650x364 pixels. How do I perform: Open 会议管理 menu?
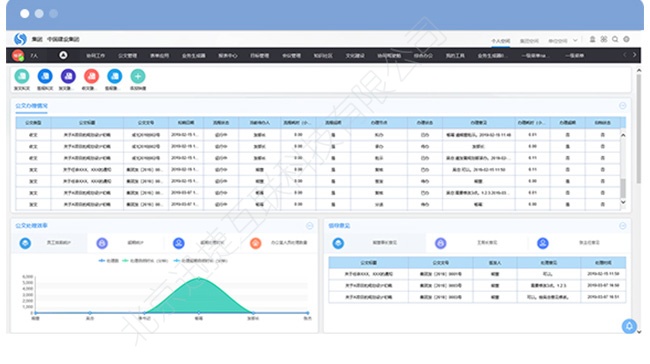point(291,56)
